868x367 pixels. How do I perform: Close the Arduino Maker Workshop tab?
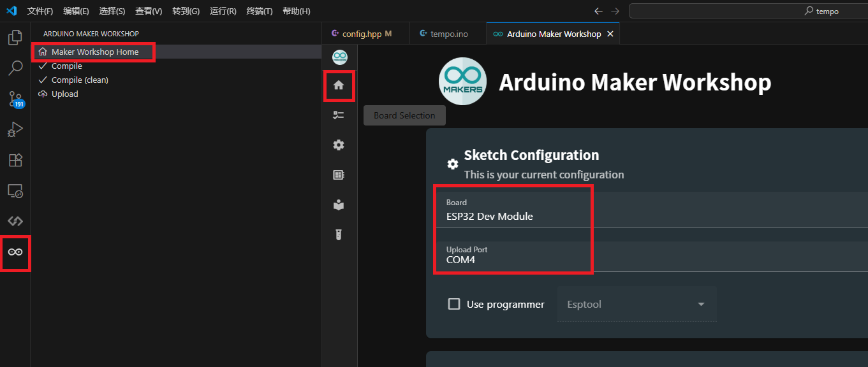(610, 34)
